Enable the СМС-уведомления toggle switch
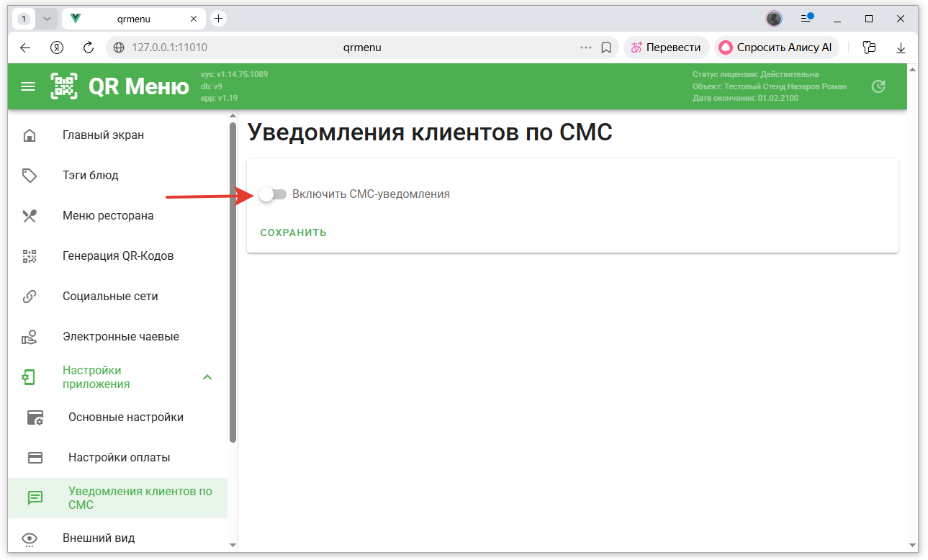928x560 pixels. click(273, 194)
